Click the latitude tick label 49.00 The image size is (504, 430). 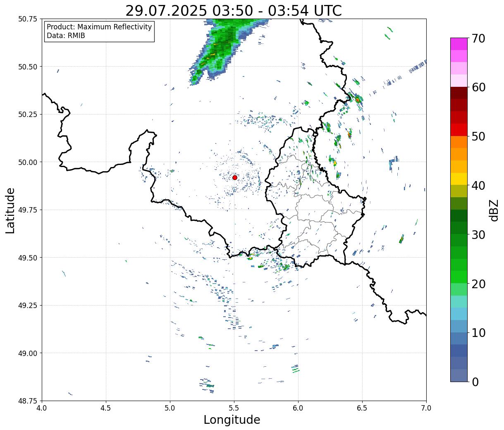pos(28,353)
